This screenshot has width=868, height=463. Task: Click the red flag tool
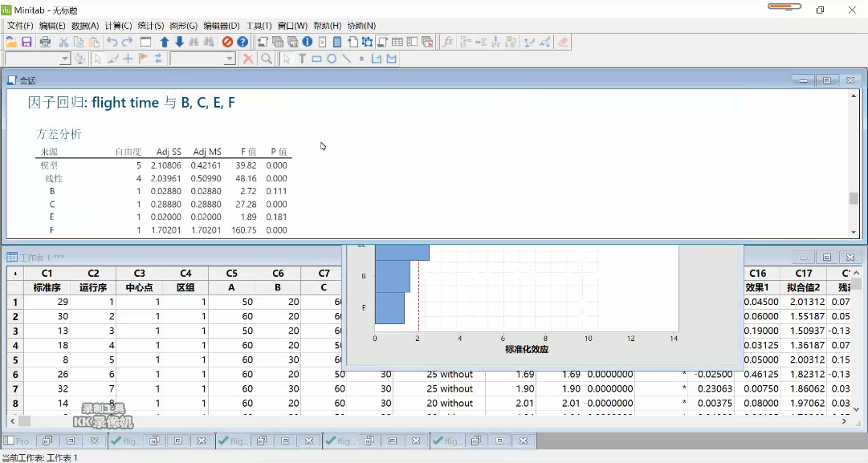(143, 59)
